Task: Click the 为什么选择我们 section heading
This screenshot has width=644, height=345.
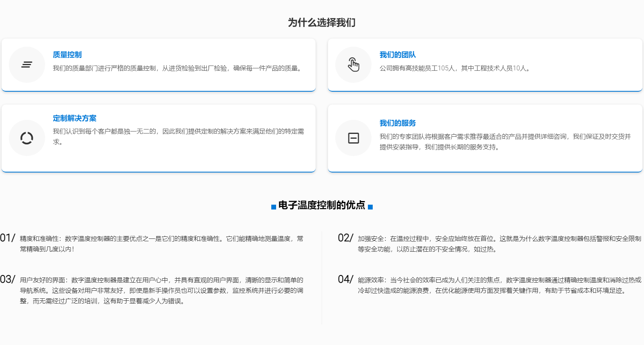Action: pyautogui.click(x=322, y=23)
